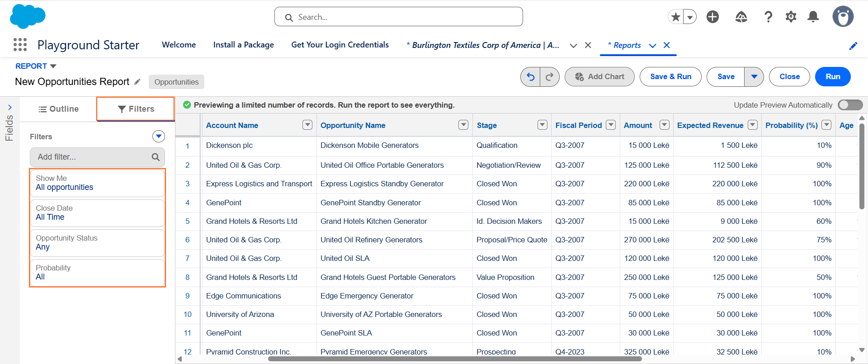
Task: Click the vertical scrollbar thumb of table
Action: point(862,166)
